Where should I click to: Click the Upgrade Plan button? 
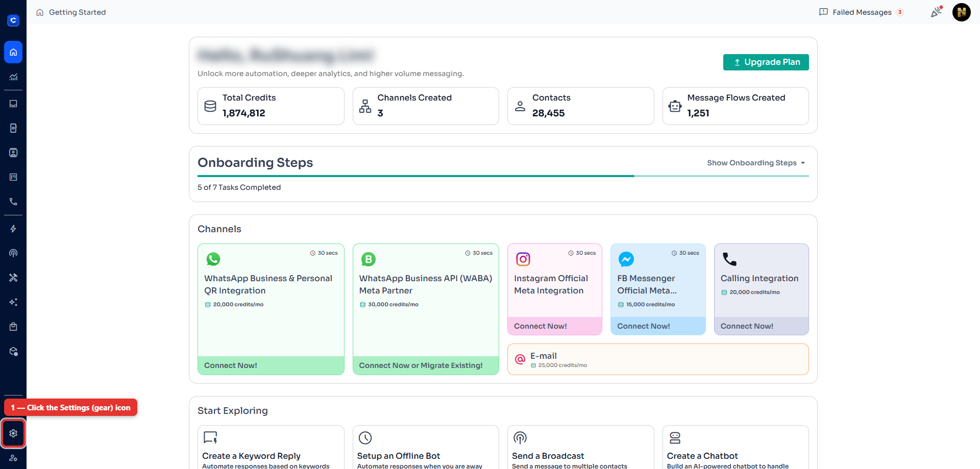click(766, 62)
